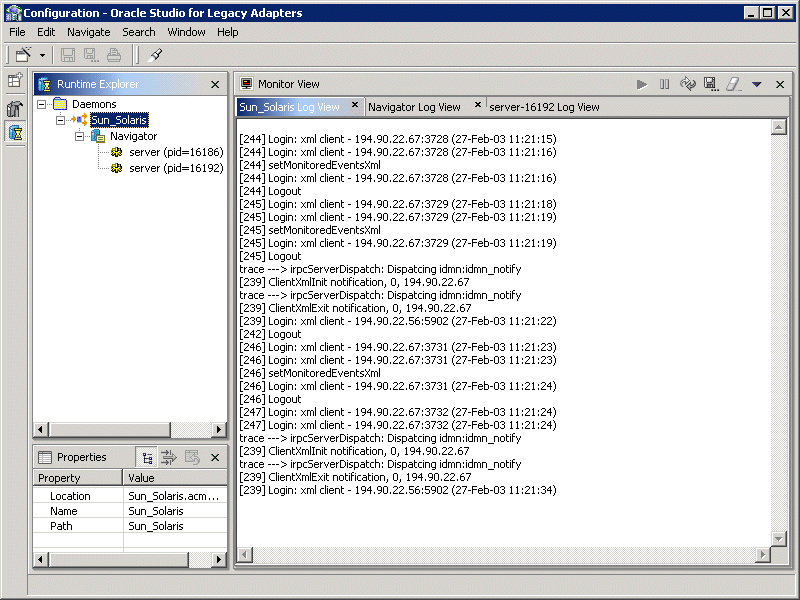This screenshot has width=800, height=600.
Task: Click the gear icon beside server (pid=16186)
Action: pyautogui.click(x=117, y=152)
